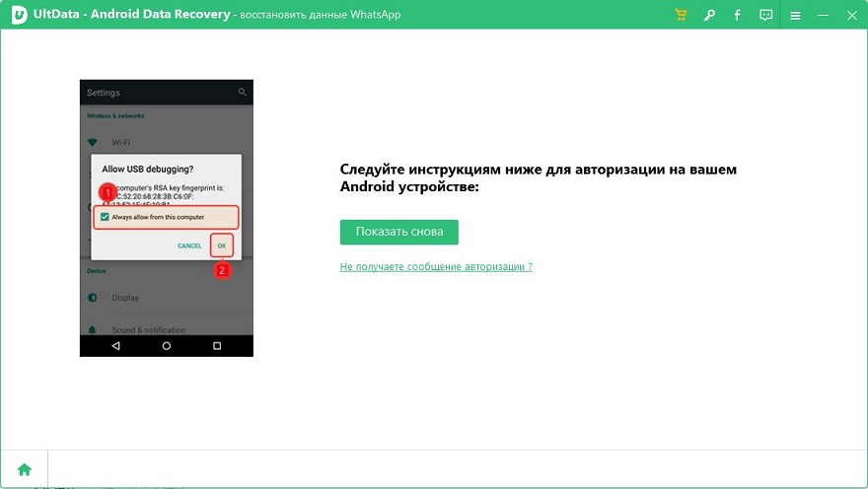Select the Display item in phone settings
Image resolution: width=868 pixels, height=489 pixels.
[x=167, y=298]
